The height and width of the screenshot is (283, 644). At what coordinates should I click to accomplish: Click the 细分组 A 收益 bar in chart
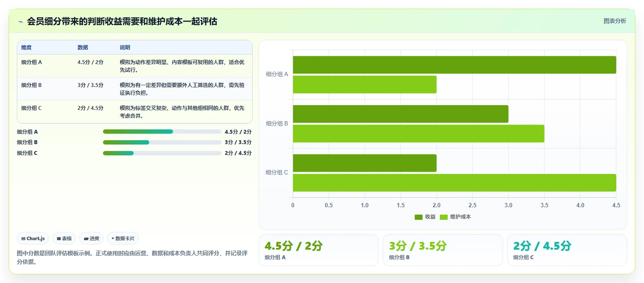(x=455, y=65)
